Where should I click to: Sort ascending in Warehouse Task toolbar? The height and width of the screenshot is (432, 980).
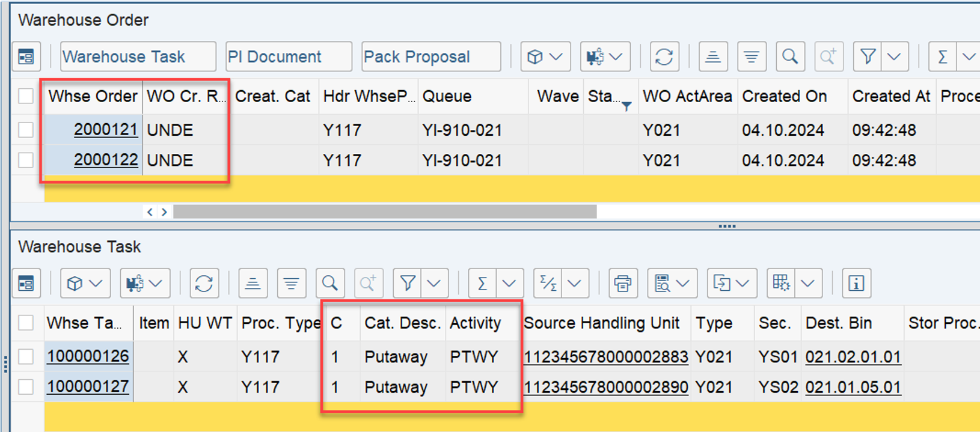pyautogui.click(x=253, y=284)
